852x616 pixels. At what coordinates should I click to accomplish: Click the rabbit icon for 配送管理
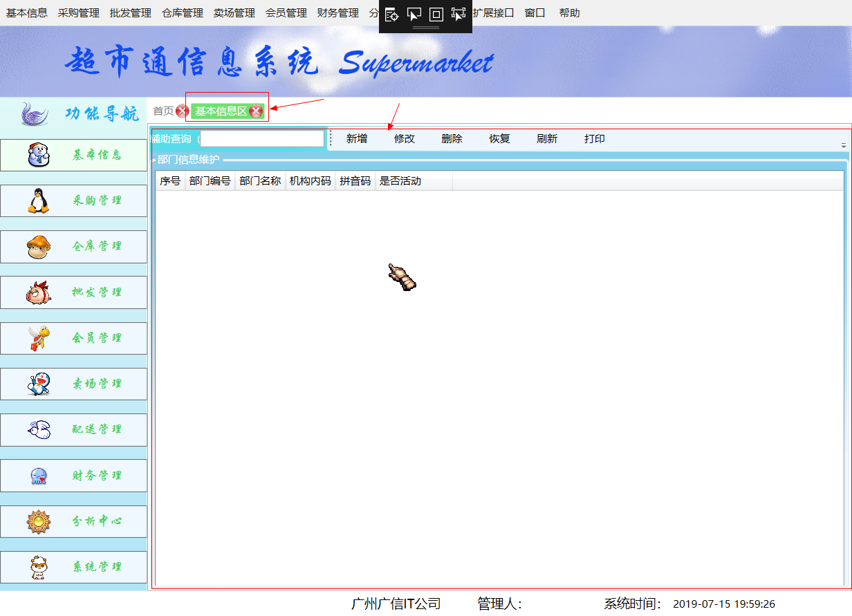click(x=38, y=429)
